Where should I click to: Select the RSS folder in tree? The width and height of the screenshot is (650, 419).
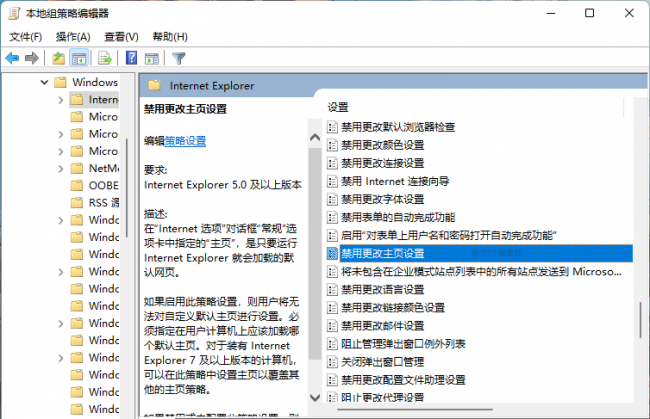click(95, 203)
